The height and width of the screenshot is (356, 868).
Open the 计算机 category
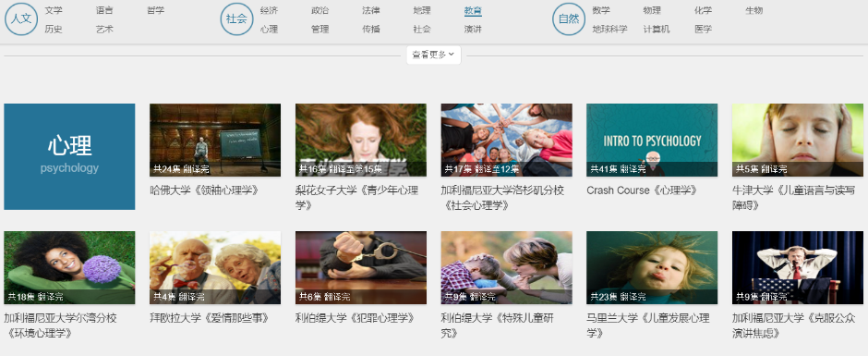coord(657,30)
